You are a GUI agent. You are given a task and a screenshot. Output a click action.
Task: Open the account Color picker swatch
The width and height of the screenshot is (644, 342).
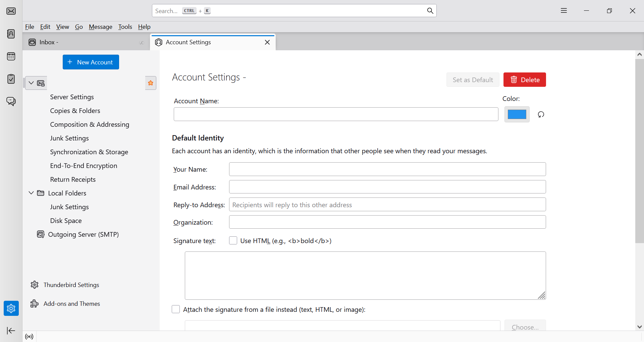click(x=517, y=114)
